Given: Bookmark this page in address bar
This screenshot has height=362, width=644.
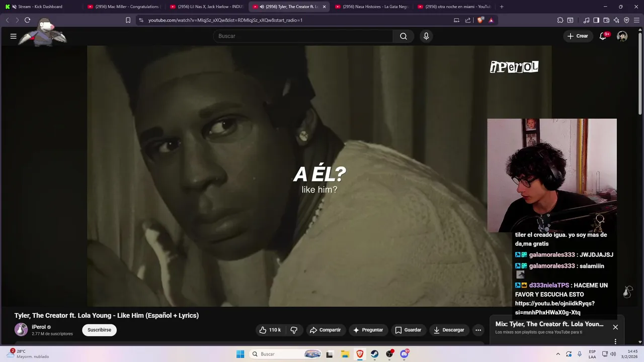Looking at the screenshot, I should point(128,20).
